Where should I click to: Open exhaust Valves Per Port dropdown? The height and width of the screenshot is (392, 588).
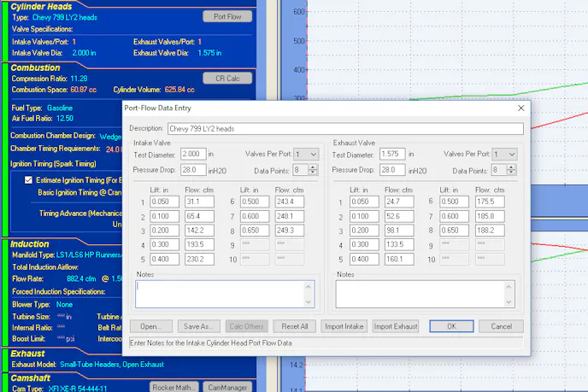coord(505,155)
